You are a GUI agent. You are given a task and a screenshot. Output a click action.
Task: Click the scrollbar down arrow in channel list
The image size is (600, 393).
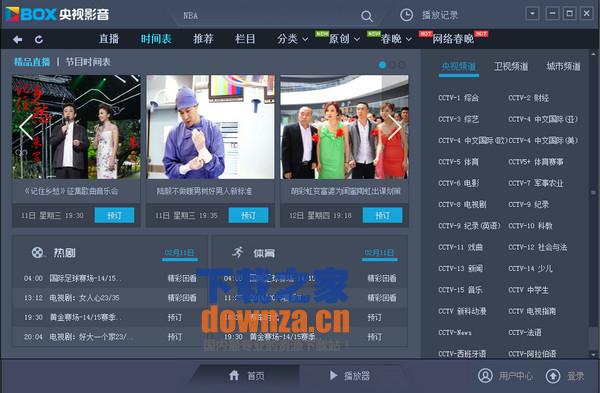coord(593,355)
